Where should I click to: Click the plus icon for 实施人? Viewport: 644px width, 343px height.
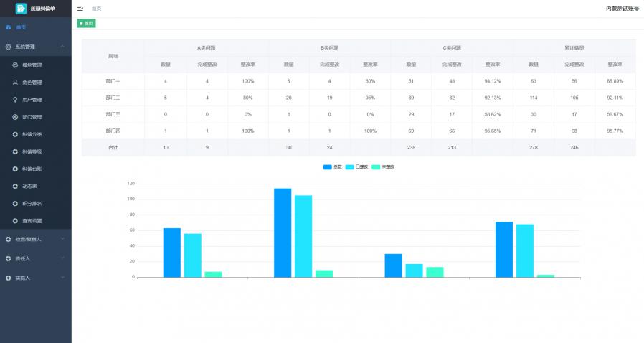(x=8, y=278)
